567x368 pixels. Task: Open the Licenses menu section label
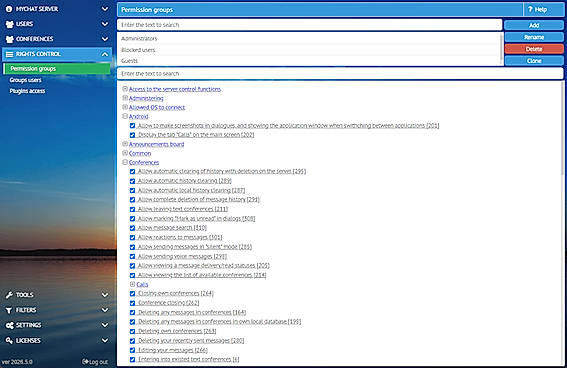coord(28,341)
